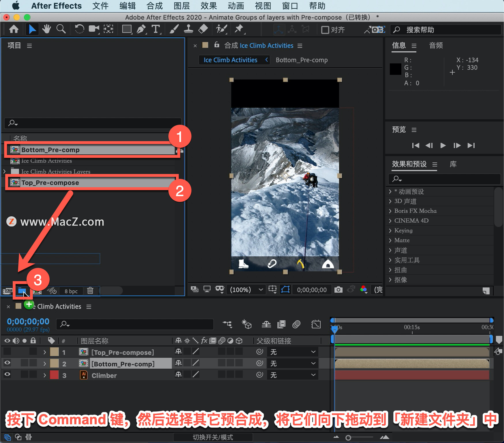Click the 8 bpc color depth button
The height and width of the screenshot is (443, 504).
[71, 291]
